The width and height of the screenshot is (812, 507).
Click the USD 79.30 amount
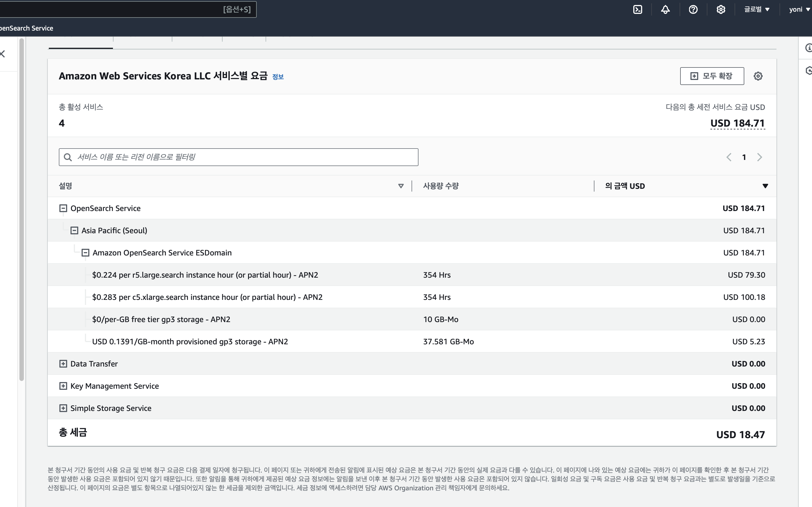click(746, 275)
